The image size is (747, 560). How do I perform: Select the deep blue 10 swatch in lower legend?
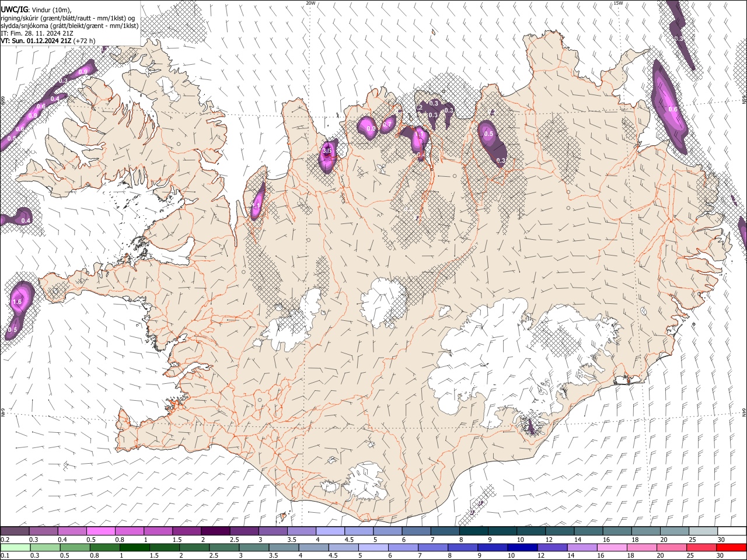click(522, 547)
